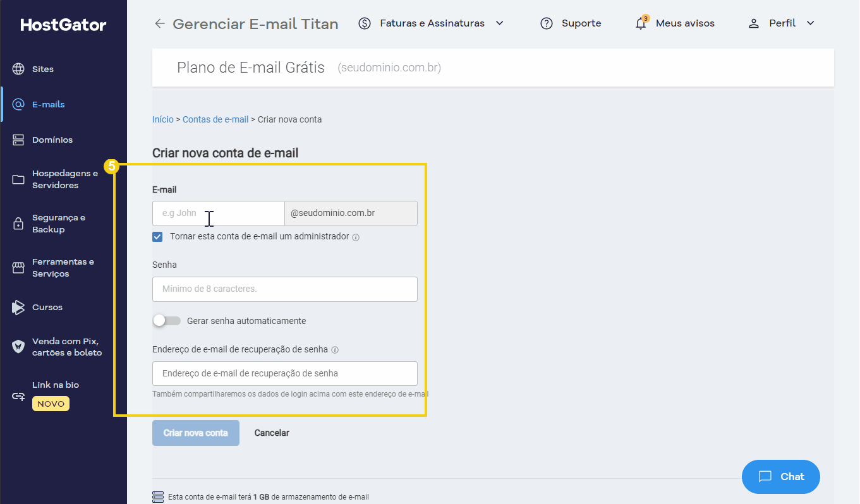Open the Chat button
The image size is (860, 504).
(781, 477)
